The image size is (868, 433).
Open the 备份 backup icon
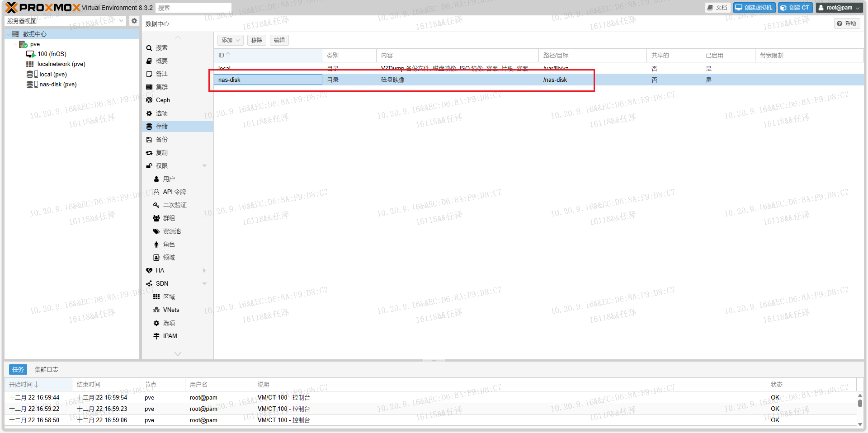(x=149, y=140)
